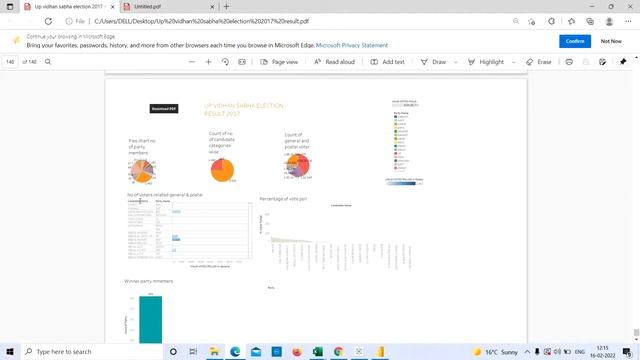Open the Windows Start menu
Viewport: 640px width, 360px height.
point(10,351)
